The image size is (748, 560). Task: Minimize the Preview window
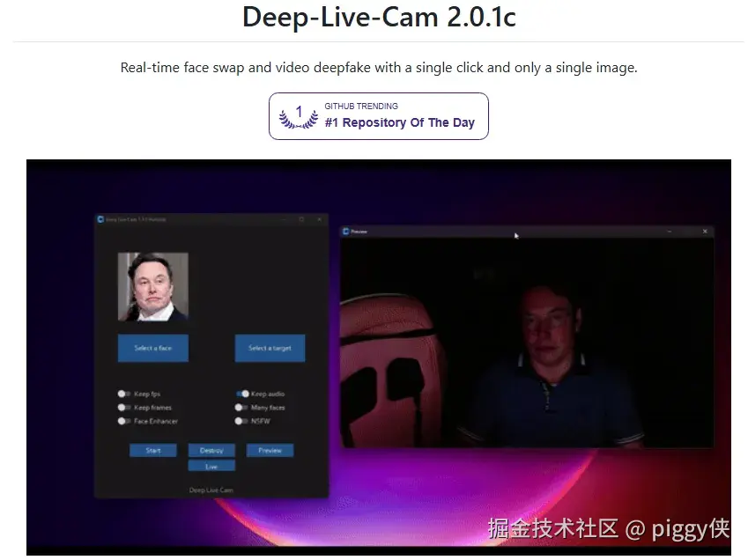[670, 232]
